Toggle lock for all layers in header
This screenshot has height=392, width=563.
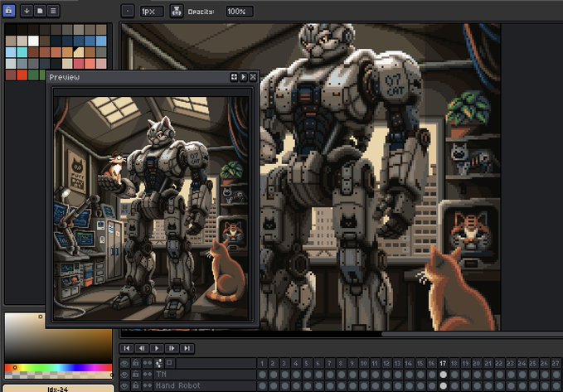coord(135,363)
